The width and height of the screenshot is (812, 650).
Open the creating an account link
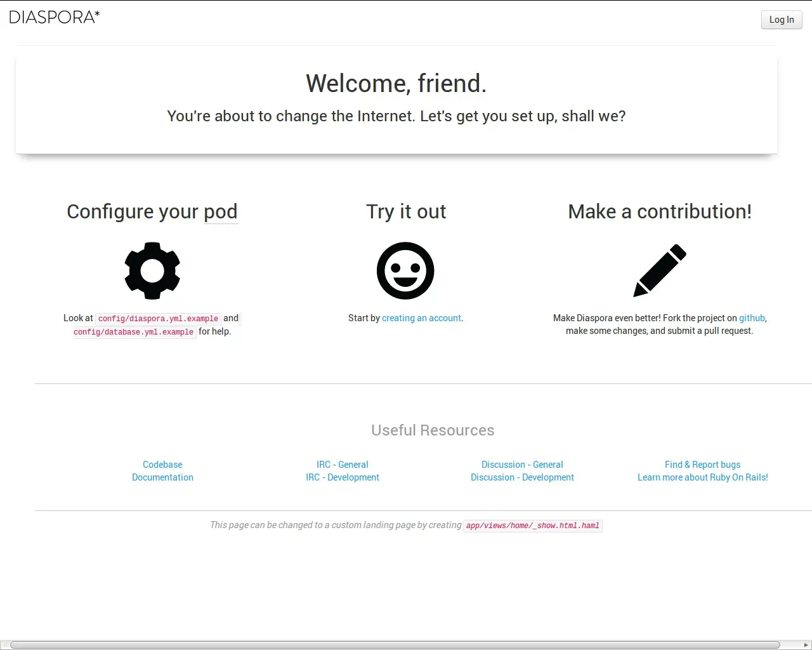click(421, 318)
